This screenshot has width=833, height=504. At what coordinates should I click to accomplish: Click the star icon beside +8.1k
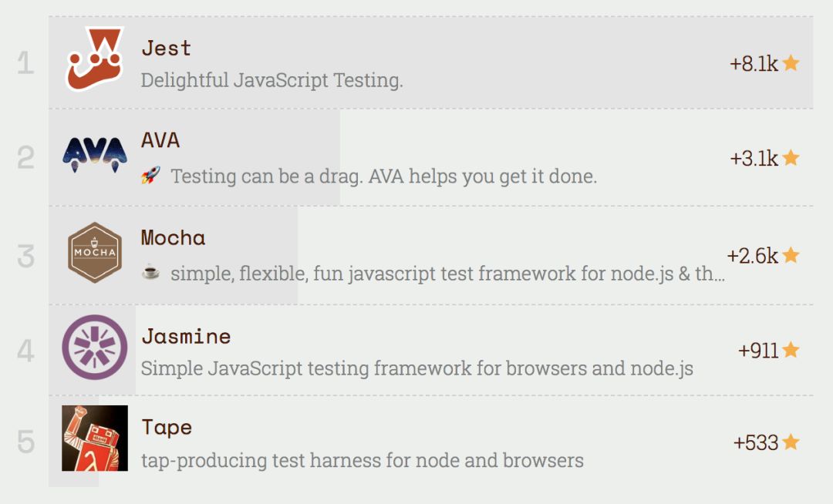tap(791, 63)
